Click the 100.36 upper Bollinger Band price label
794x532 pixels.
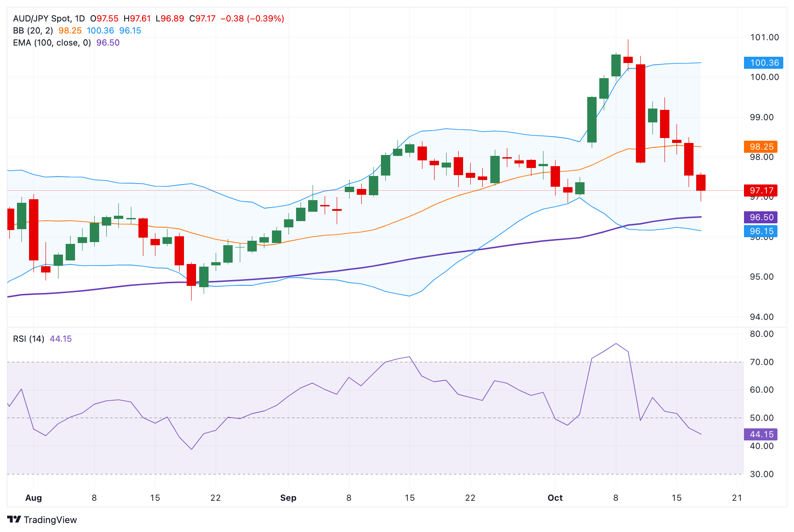click(762, 63)
